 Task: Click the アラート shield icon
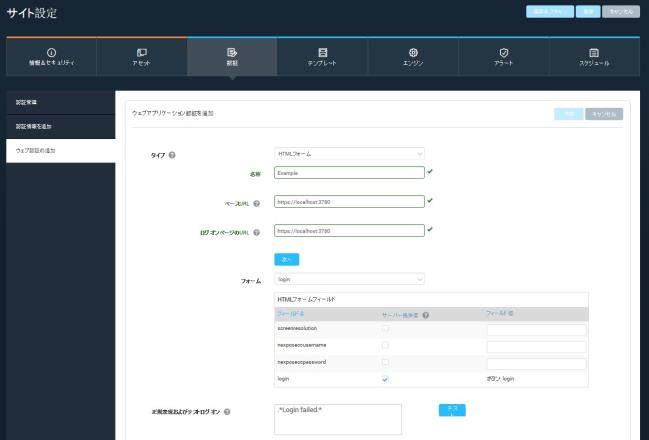(504, 52)
